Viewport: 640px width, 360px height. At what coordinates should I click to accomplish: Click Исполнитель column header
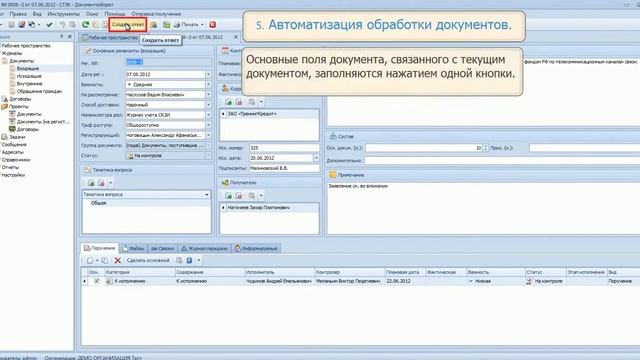click(279, 272)
